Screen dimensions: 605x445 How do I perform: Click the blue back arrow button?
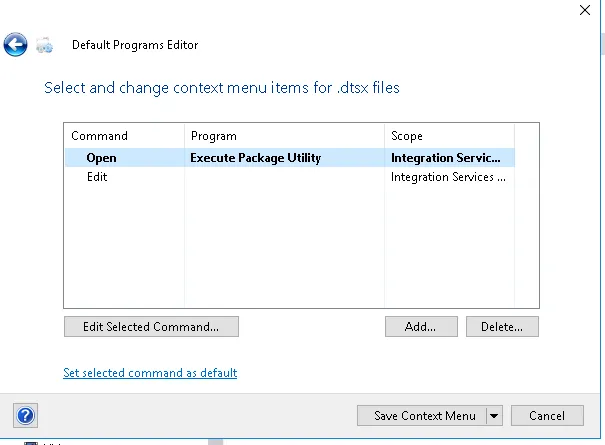[x=15, y=44]
